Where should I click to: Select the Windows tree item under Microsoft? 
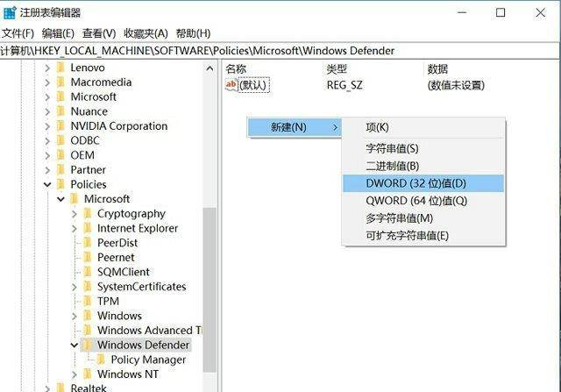coord(119,316)
